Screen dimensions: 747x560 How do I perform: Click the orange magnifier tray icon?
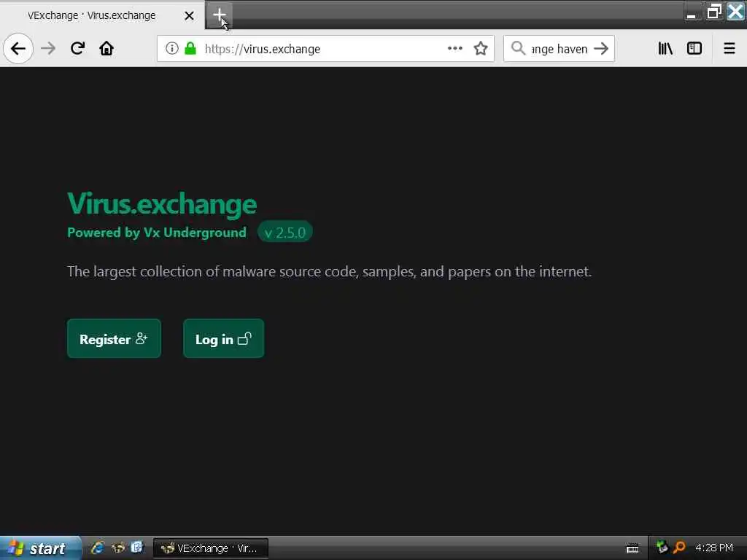[x=679, y=547]
